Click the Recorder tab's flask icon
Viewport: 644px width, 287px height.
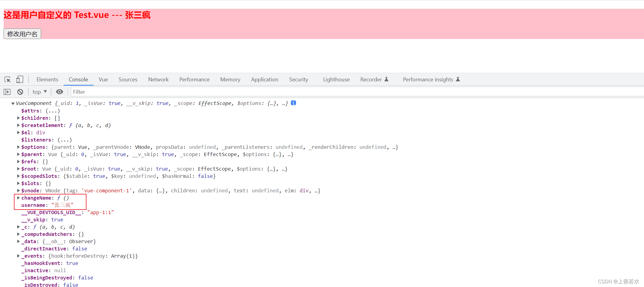[x=386, y=79]
